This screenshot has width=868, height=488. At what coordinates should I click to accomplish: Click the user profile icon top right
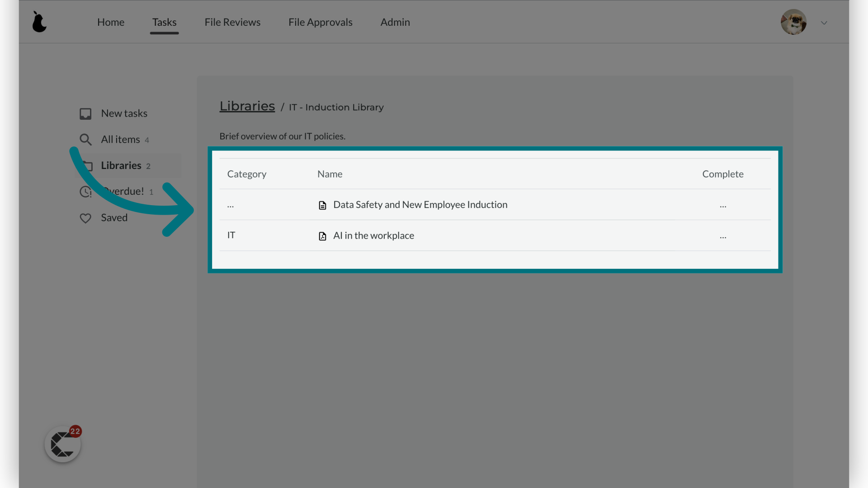point(794,22)
